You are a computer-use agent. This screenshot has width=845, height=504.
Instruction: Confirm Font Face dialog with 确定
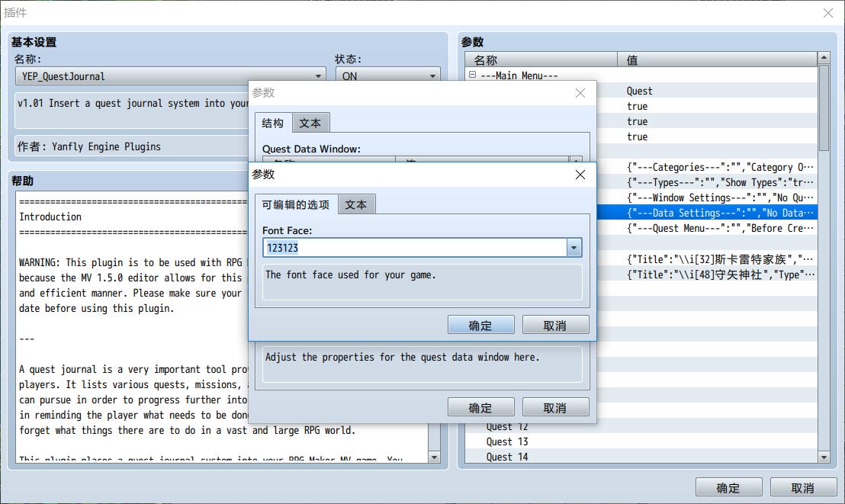coord(480,325)
